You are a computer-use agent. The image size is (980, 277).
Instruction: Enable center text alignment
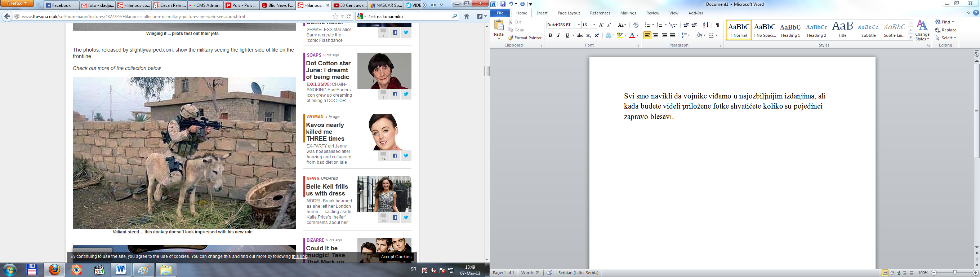click(656, 35)
